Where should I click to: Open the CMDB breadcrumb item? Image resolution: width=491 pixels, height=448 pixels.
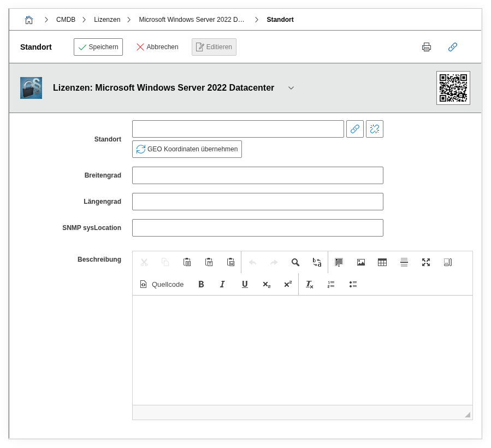pyautogui.click(x=66, y=20)
